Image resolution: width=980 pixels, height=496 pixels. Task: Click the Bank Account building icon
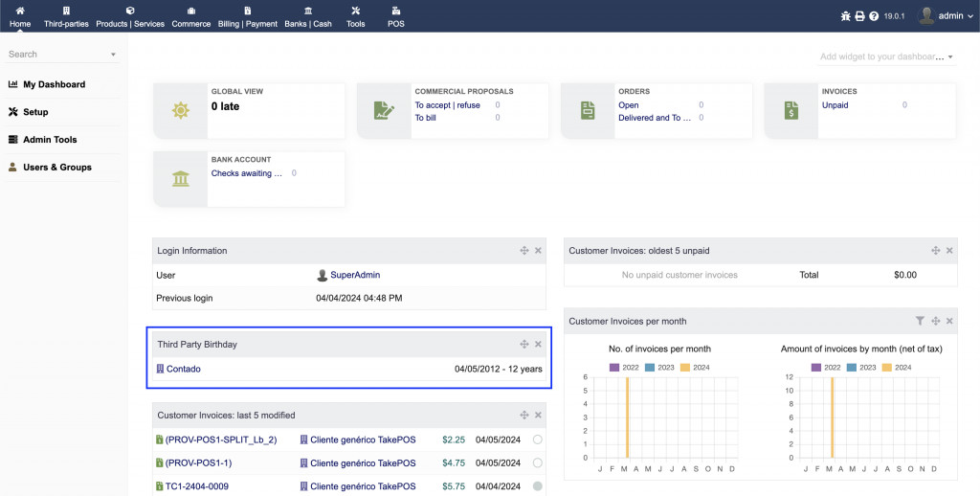[x=181, y=178]
